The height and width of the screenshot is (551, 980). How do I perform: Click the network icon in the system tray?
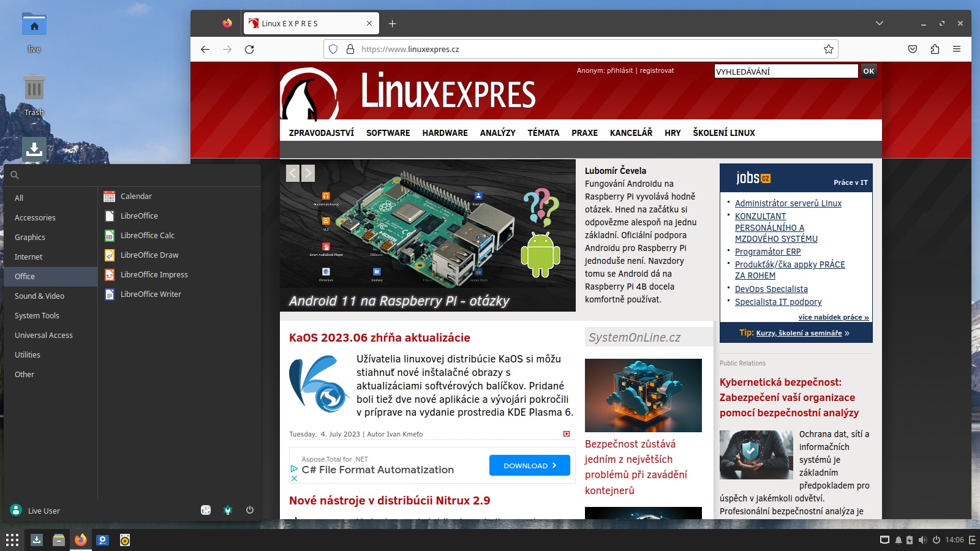(884, 540)
